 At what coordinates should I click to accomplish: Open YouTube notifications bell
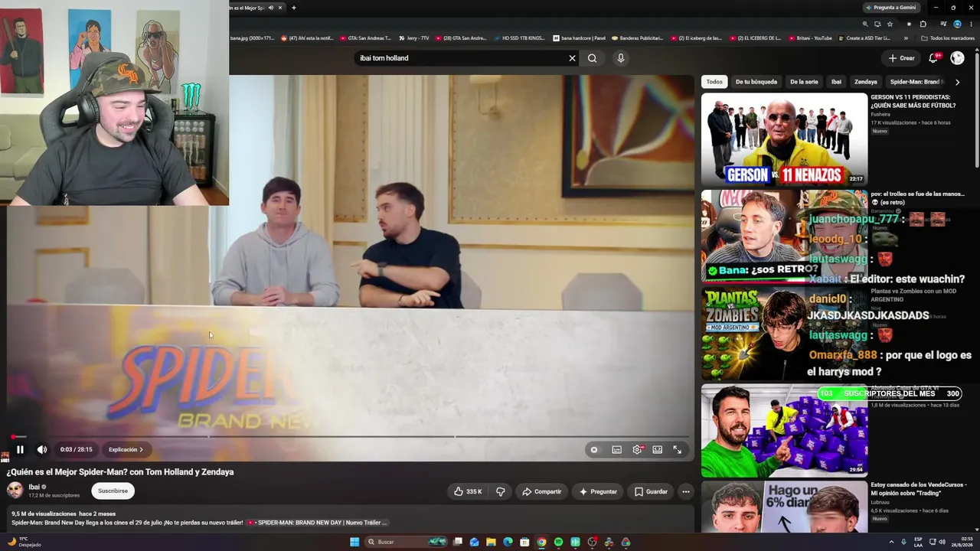click(x=933, y=58)
